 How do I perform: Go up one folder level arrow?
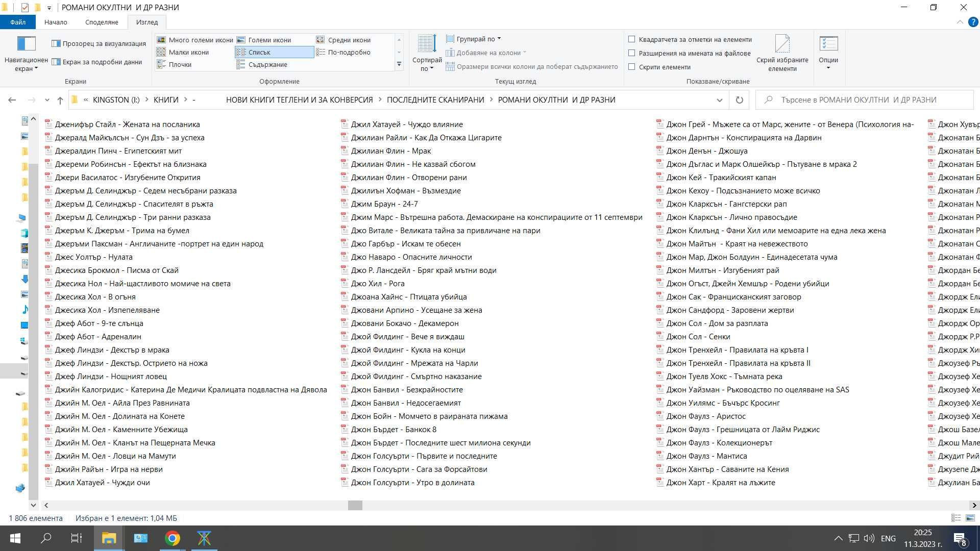pos(60,100)
